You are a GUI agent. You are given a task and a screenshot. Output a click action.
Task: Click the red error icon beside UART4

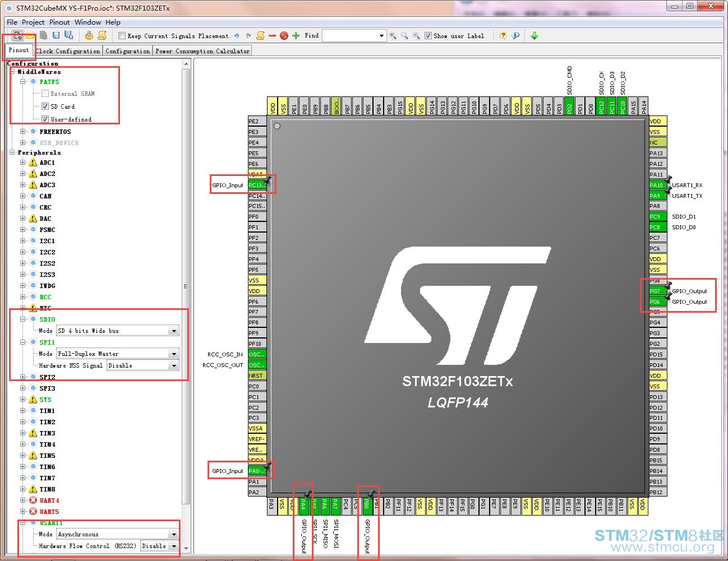(33, 500)
